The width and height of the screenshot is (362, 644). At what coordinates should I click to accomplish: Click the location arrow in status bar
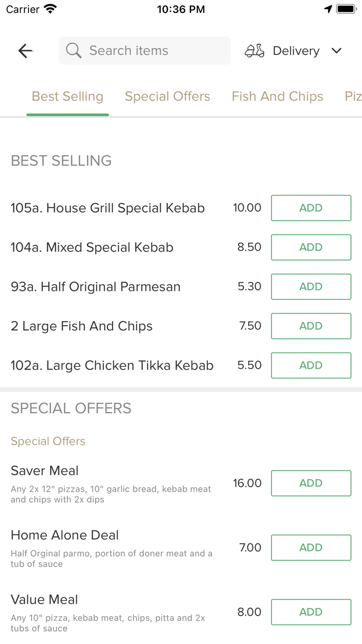click(x=329, y=8)
